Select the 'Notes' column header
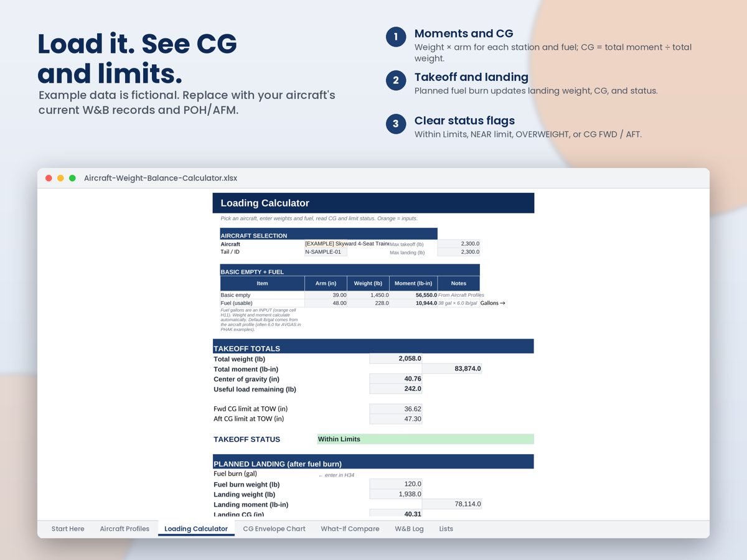Image resolution: width=747 pixels, height=560 pixels. (x=459, y=283)
